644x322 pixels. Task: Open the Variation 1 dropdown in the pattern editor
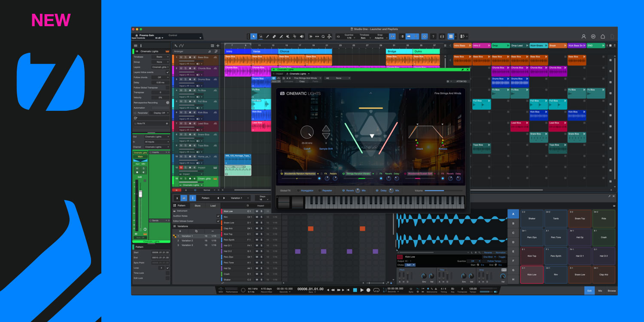(240, 198)
